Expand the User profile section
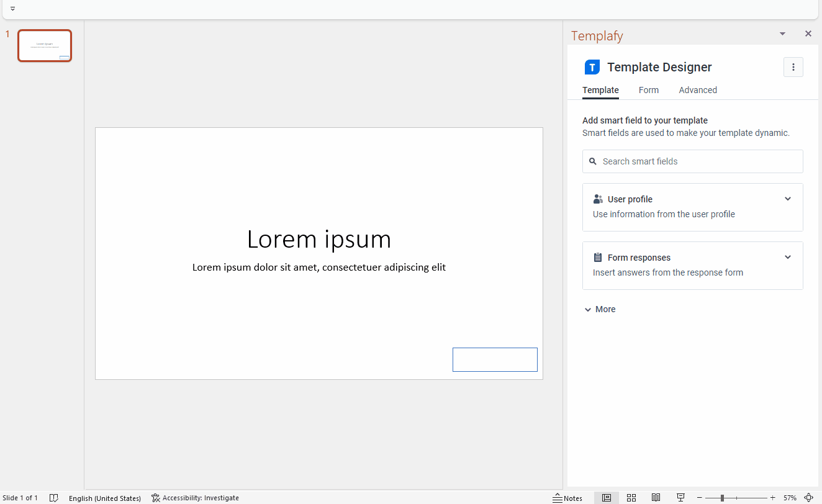822x504 pixels. click(x=787, y=199)
